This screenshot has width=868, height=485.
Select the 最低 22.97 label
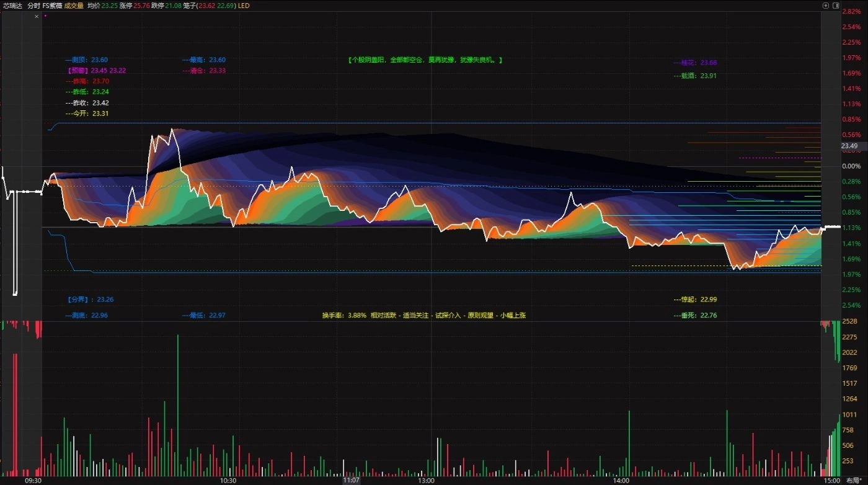point(204,315)
